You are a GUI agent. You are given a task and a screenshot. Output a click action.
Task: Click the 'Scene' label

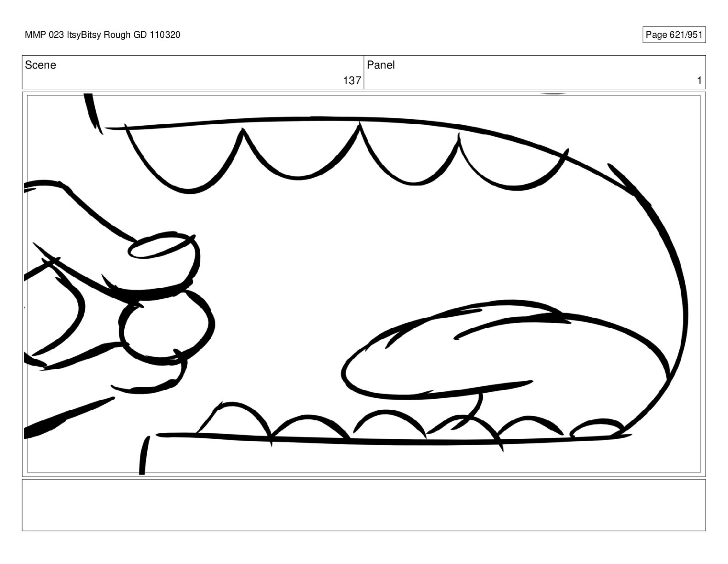[x=40, y=65]
